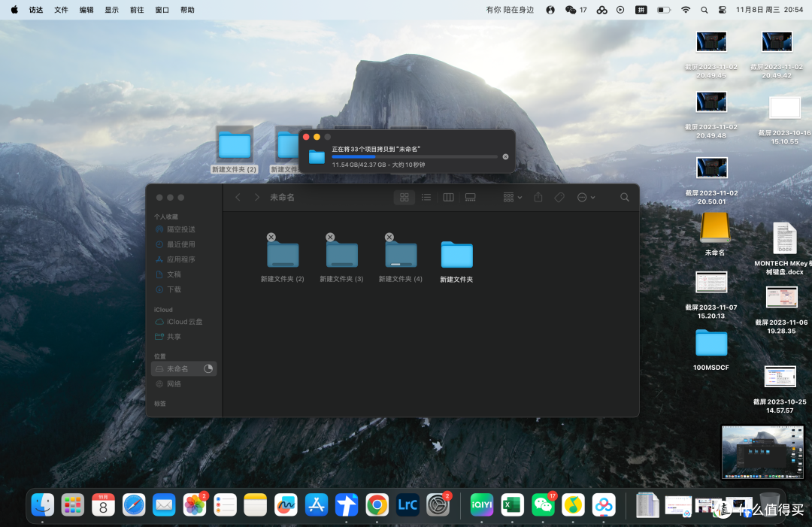Open Control Center in menu bar
This screenshot has height=527, width=812.
click(722, 10)
